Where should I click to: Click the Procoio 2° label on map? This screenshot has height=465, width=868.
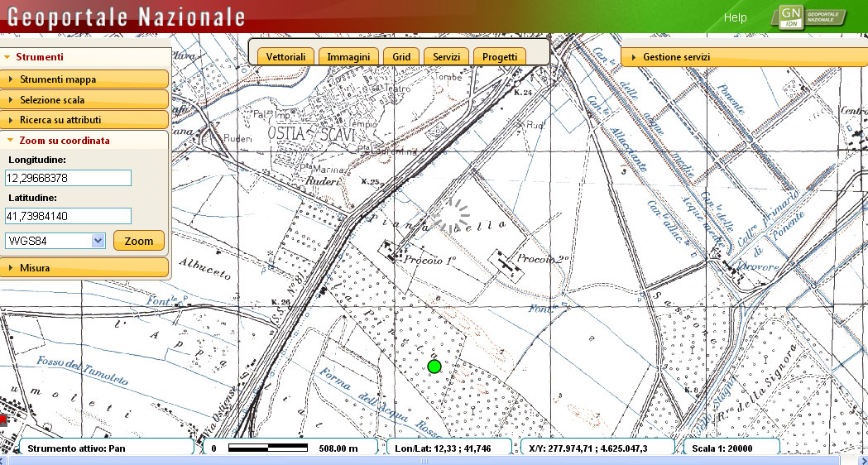pyautogui.click(x=543, y=258)
